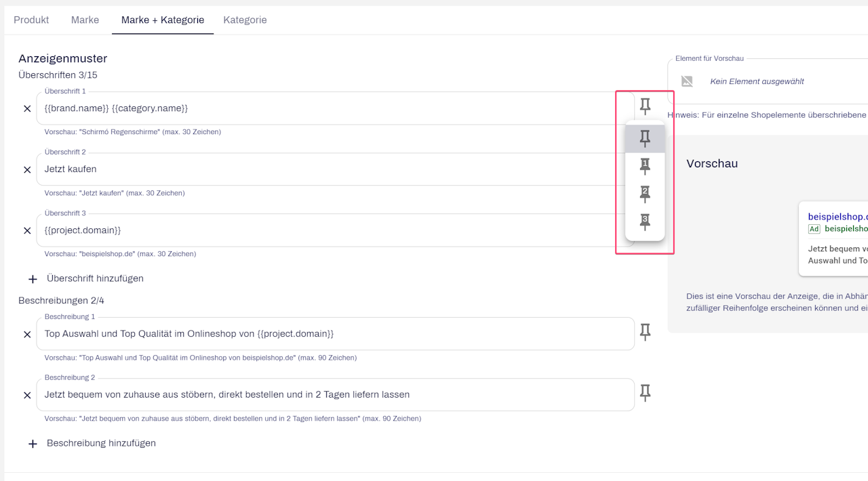The height and width of the screenshot is (481, 868).
Task: Switch to the Kategorie tab
Action: pyautogui.click(x=245, y=20)
